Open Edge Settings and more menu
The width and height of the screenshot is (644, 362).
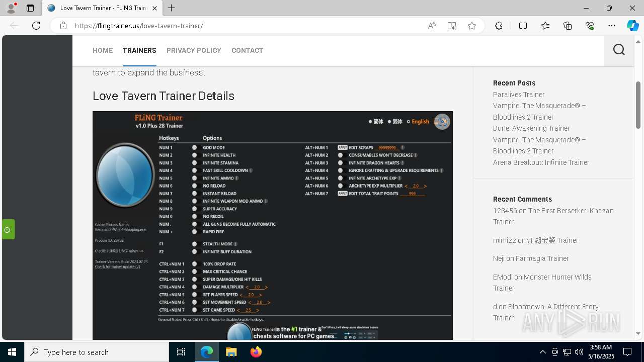612,26
